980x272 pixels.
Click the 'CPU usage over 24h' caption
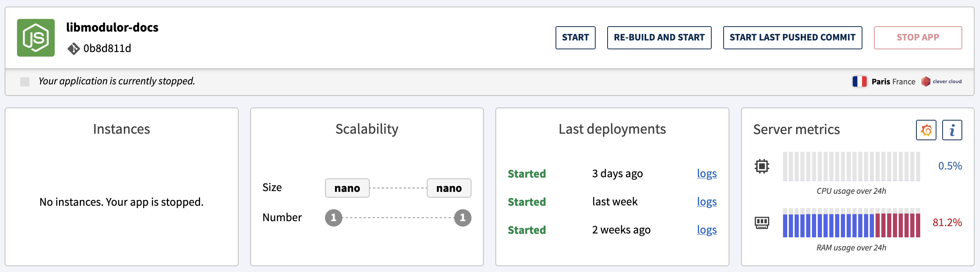tap(851, 191)
